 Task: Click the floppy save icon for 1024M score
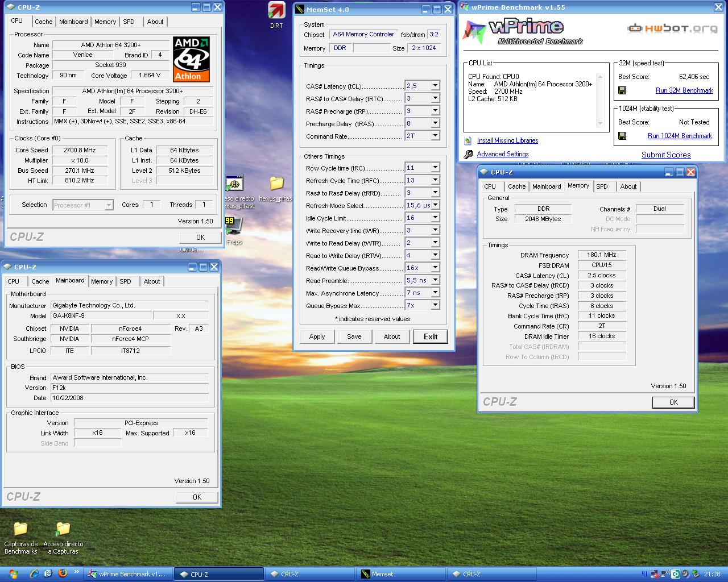point(622,136)
